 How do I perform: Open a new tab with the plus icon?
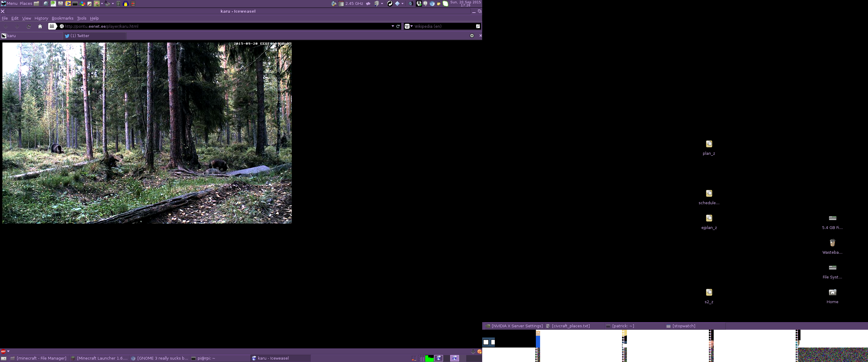pos(472,35)
